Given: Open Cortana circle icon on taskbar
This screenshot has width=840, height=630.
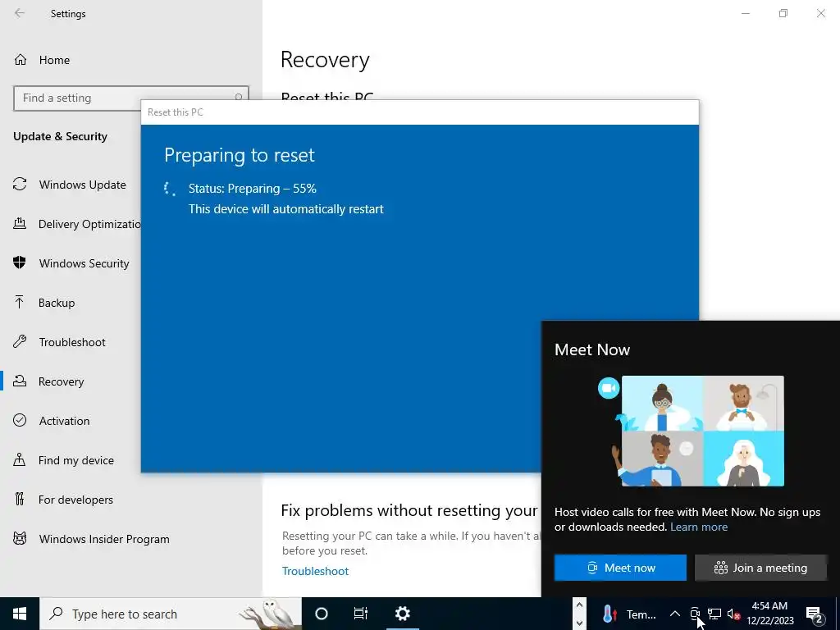Looking at the screenshot, I should click(322, 614).
